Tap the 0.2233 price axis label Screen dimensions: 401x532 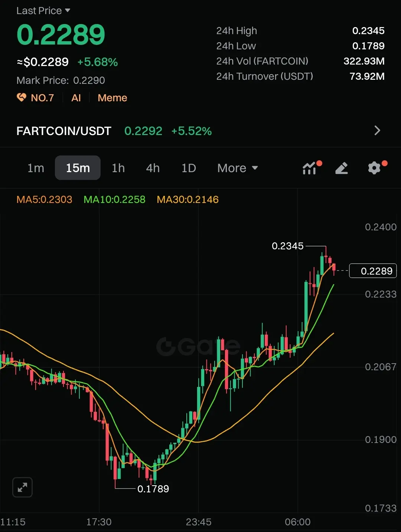coord(381,294)
